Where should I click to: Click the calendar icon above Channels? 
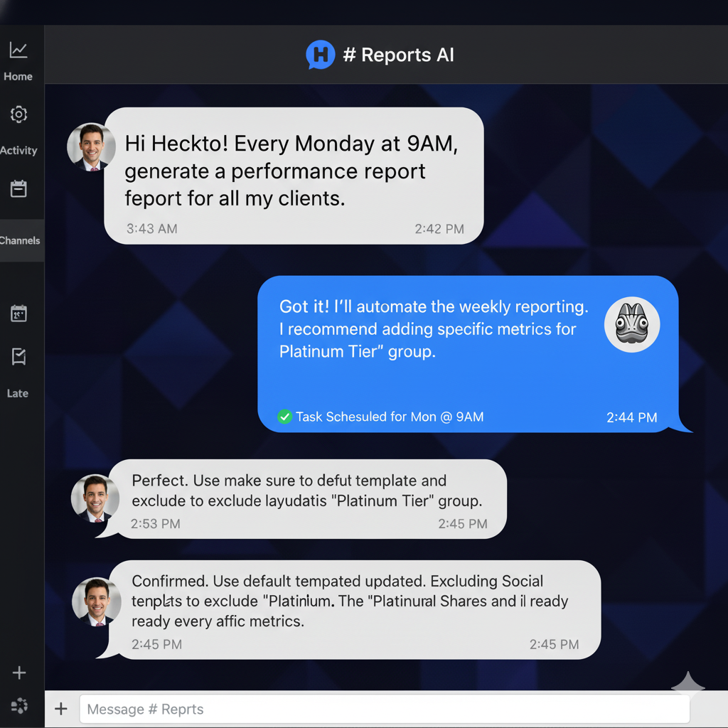coord(18,188)
